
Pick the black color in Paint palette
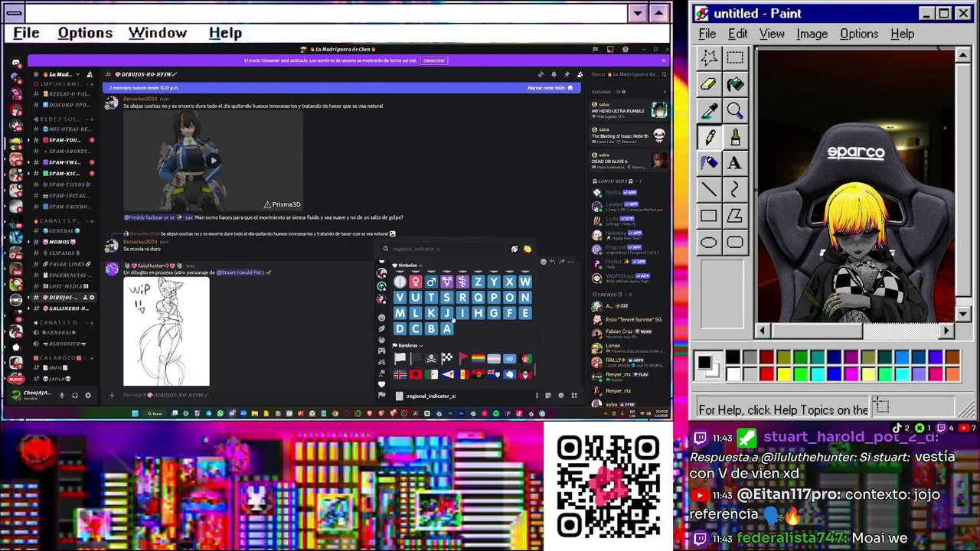pos(733,357)
